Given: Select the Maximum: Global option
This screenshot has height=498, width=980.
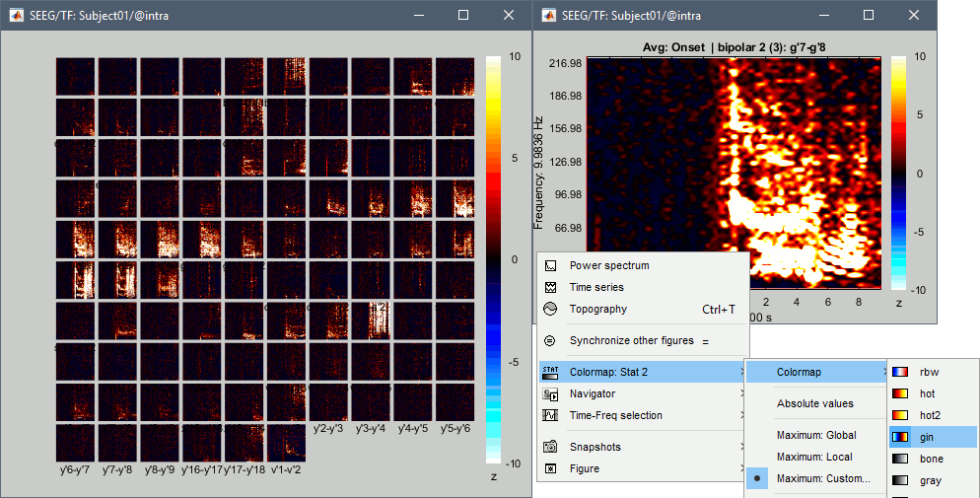Looking at the screenshot, I should coord(816,435).
